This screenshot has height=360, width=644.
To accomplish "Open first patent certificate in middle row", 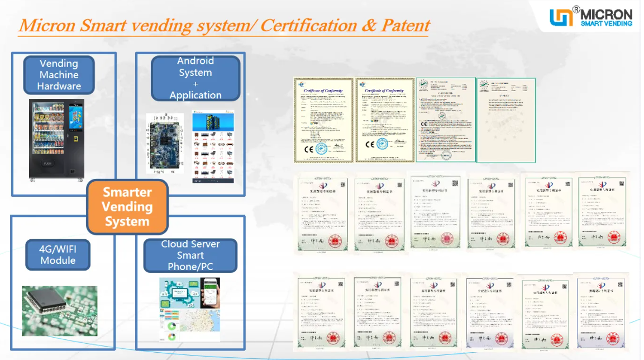I will pos(322,213).
